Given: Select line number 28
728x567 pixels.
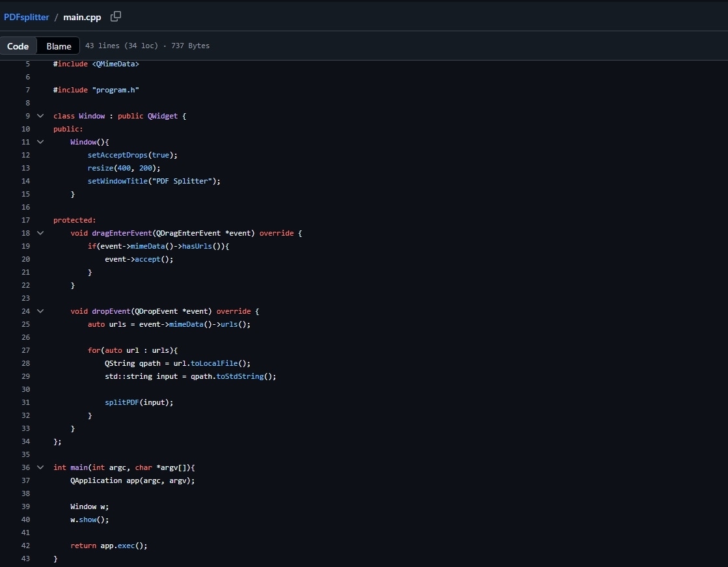Looking at the screenshot, I should point(25,363).
